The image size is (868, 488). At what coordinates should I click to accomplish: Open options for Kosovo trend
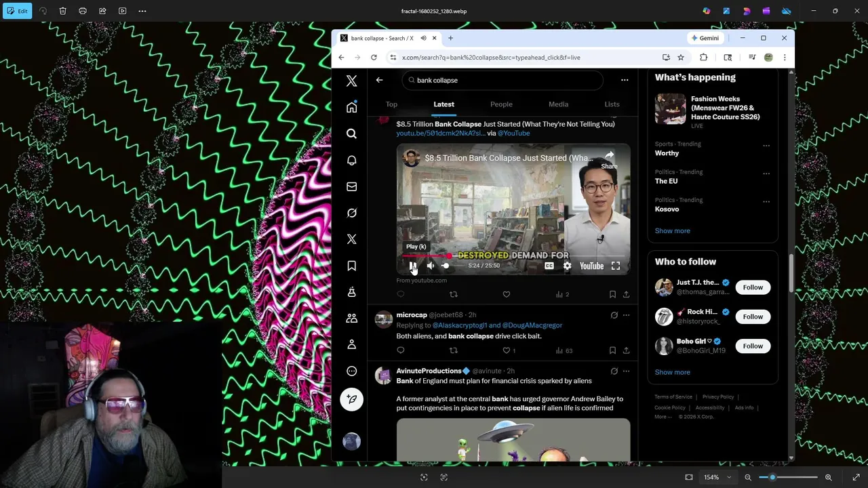point(766,201)
